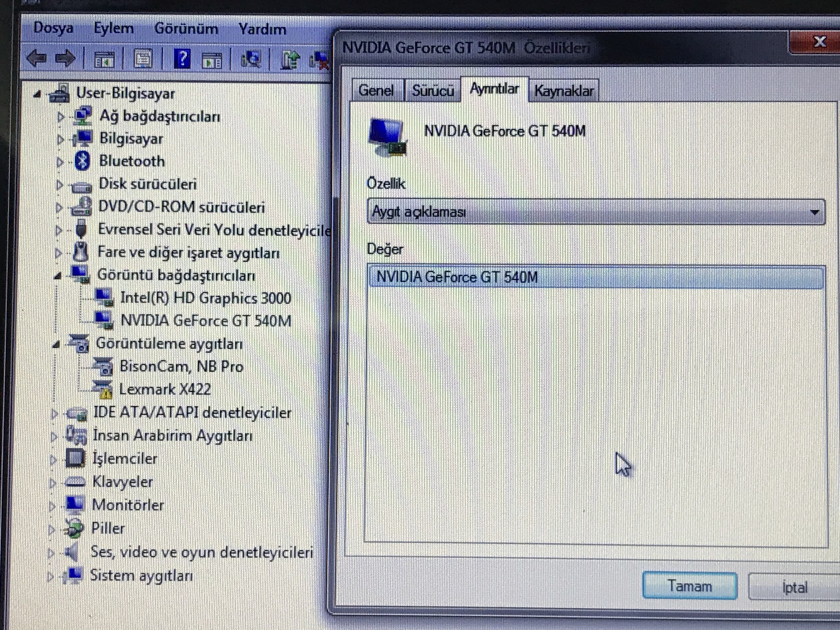Click the show/hide console tree icon

[x=104, y=59]
